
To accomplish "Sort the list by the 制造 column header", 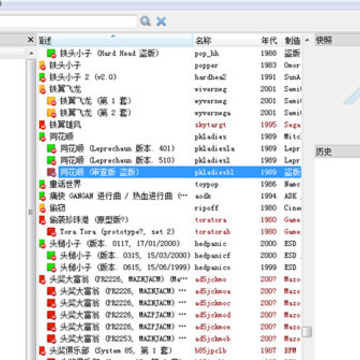I will (292, 40).
